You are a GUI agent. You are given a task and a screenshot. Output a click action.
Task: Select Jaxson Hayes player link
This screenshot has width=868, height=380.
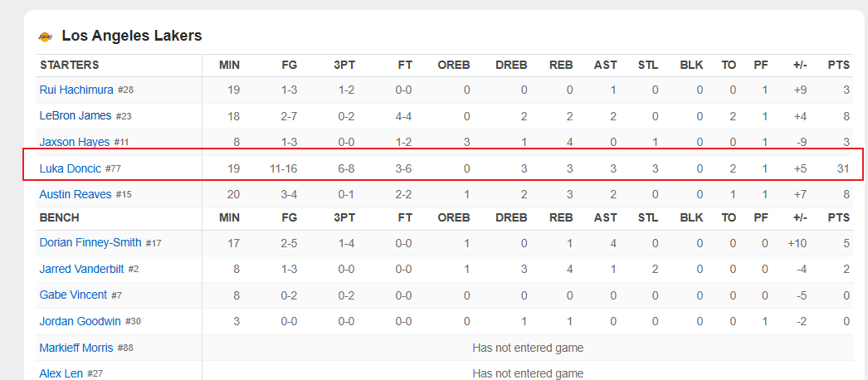(x=74, y=142)
